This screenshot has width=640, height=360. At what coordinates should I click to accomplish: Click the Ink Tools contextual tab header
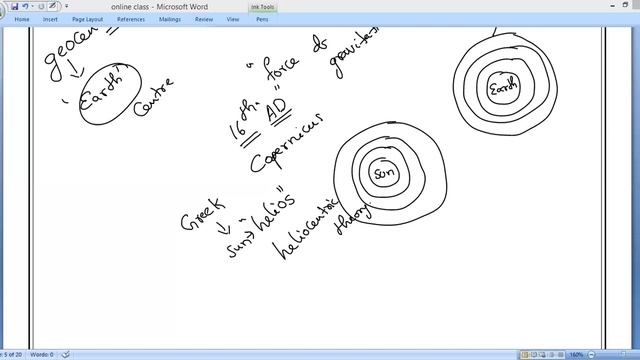[262, 7]
